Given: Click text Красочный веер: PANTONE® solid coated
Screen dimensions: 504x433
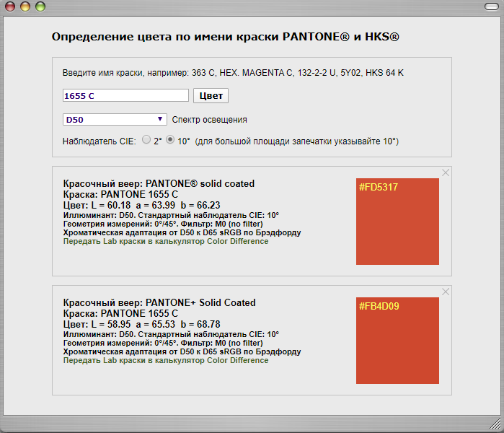Looking at the screenshot, I should [x=159, y=184].
